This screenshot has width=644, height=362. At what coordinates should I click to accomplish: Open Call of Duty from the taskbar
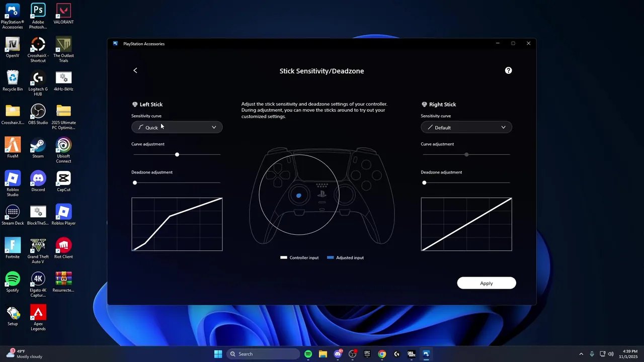click(x=412, y=354)
